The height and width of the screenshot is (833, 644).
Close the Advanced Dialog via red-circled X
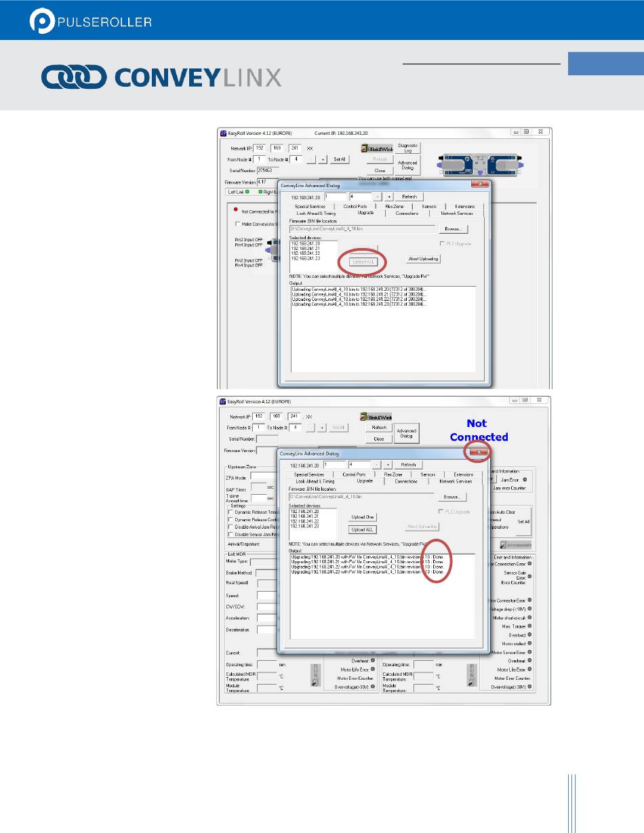[x=479, y=451]
